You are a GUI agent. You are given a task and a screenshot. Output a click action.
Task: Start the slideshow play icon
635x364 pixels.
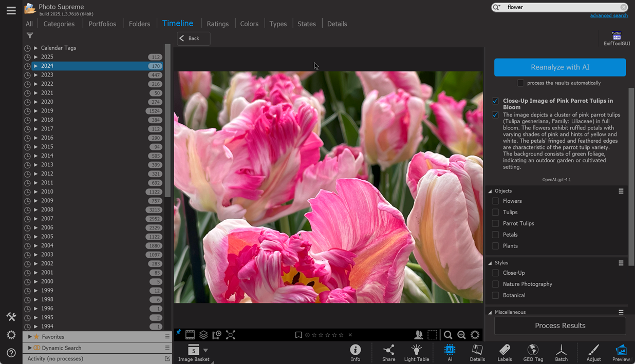(217, 335)
